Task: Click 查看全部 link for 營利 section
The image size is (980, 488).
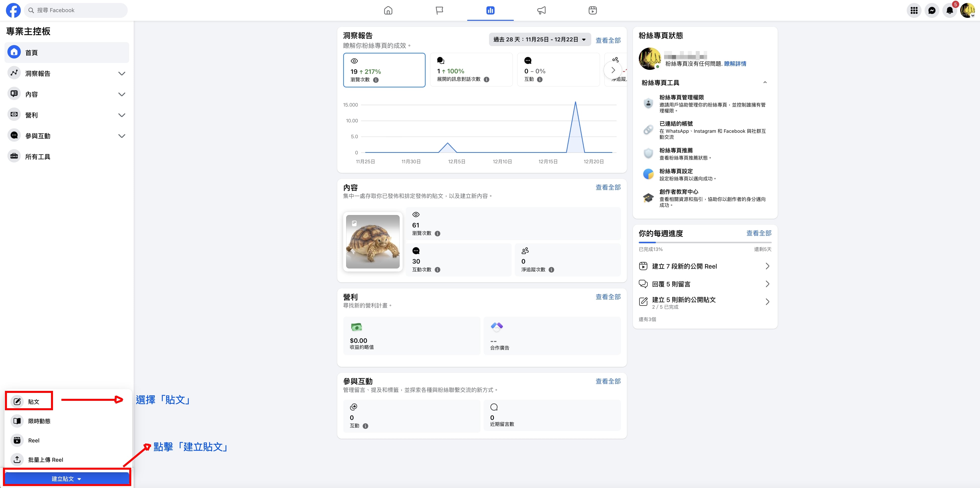Action: pos(608,297)
